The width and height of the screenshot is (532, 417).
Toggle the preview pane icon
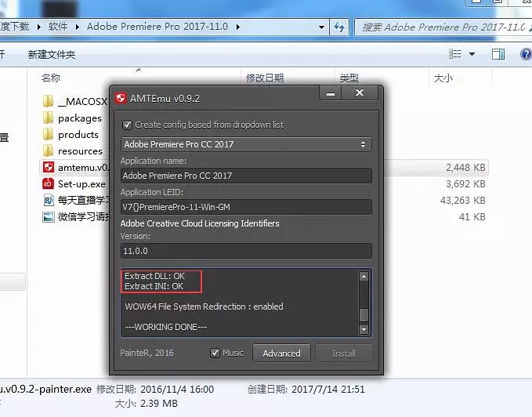tap(498, 54)
